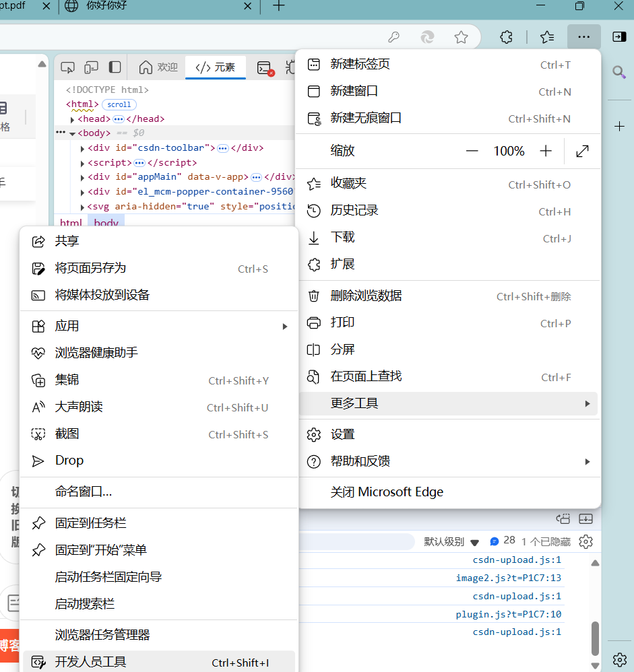This screenshot has width=634, height=672.
Task: Select 命名窗口... option
Action: (159, 492)
